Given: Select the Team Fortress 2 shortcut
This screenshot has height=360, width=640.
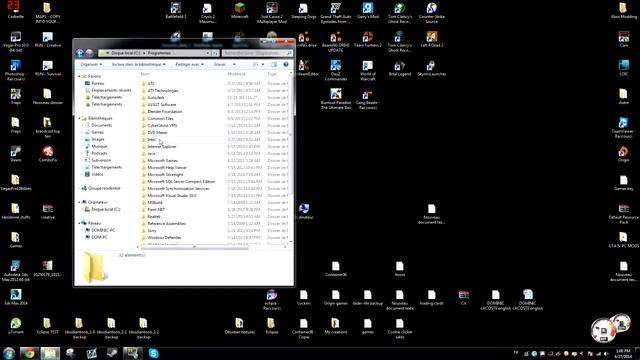Looking at the screenshot, I should click(x=368, y=39).
